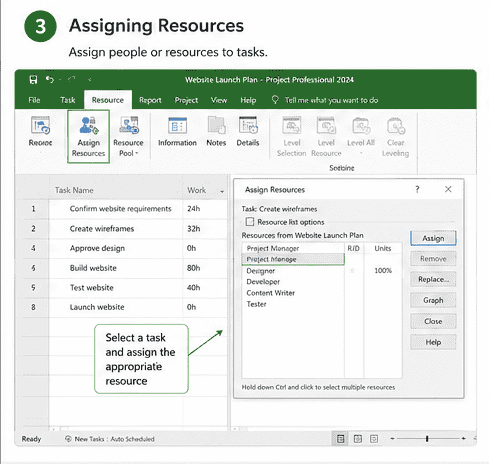The height and width of the screenshot is (464, 489).
Task: Click second view icon in status bar
Action: click(358, 439)
